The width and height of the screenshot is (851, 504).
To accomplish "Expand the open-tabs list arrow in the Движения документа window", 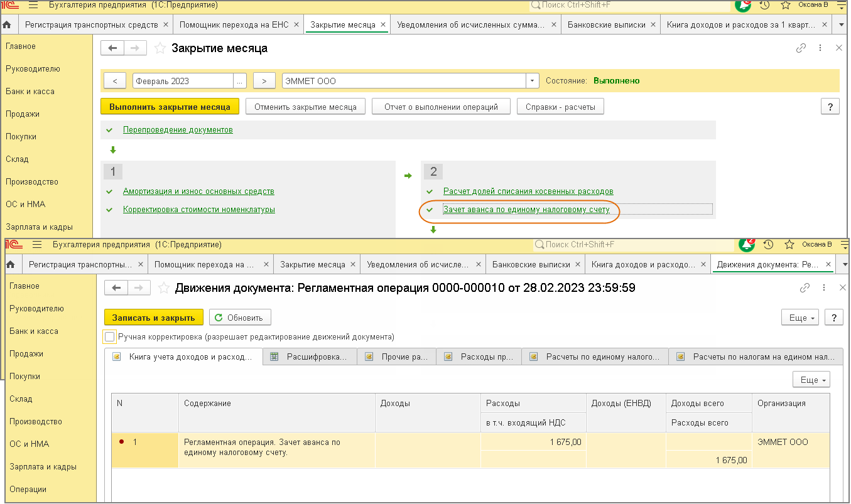I will pos(845,265).
